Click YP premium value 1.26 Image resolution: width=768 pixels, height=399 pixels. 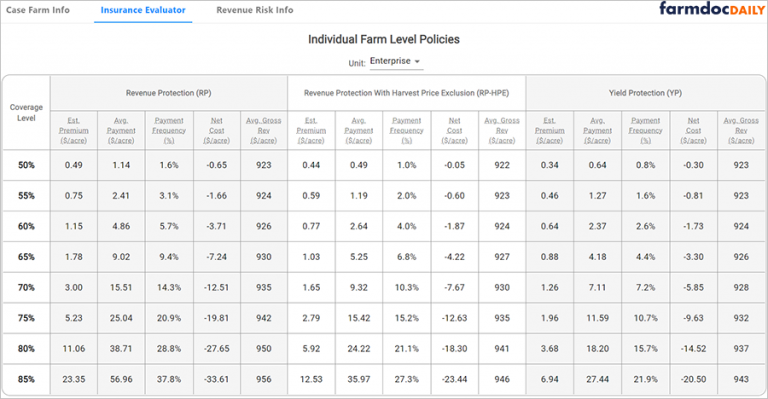click(x=550, y=288)
